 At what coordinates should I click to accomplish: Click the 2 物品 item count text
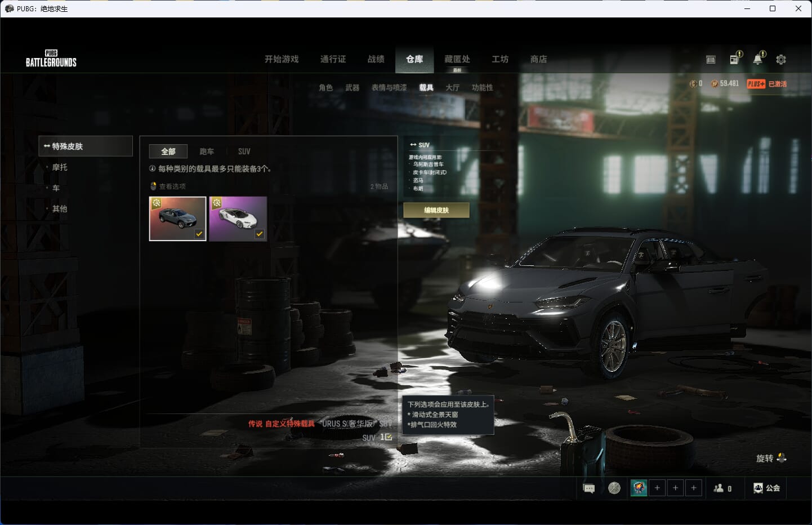point(379,186)
